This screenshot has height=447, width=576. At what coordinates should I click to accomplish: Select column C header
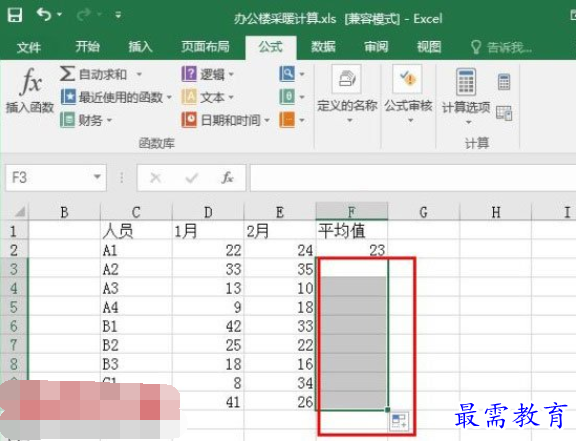coord(136,212)
